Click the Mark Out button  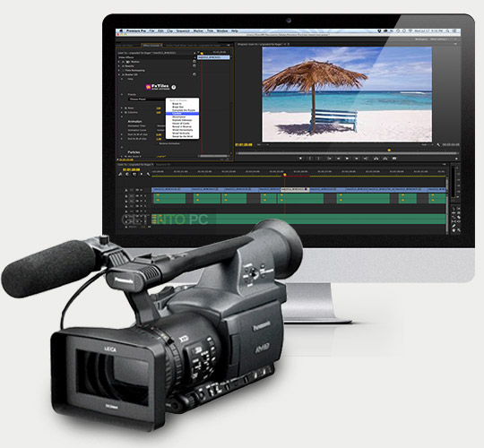click(319, 159)
